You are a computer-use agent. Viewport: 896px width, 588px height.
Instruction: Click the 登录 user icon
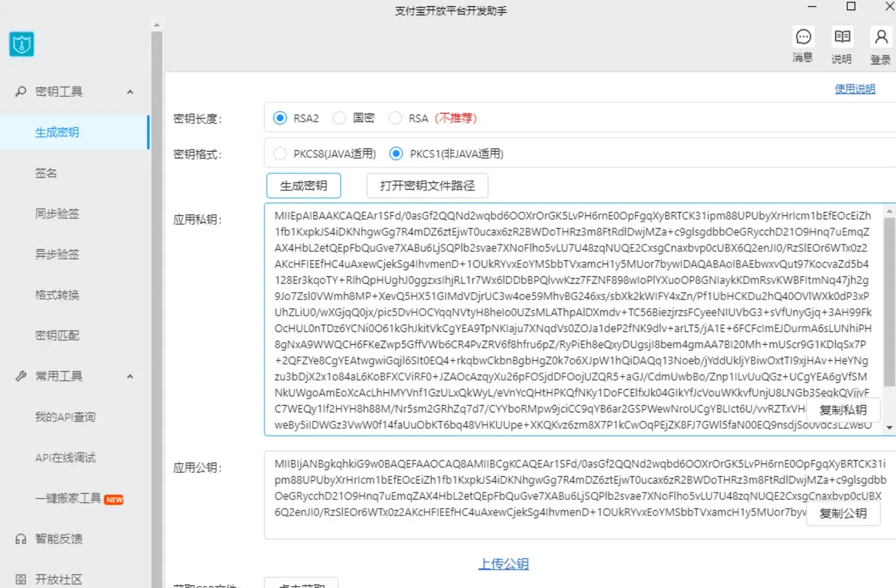coord(880,37)
